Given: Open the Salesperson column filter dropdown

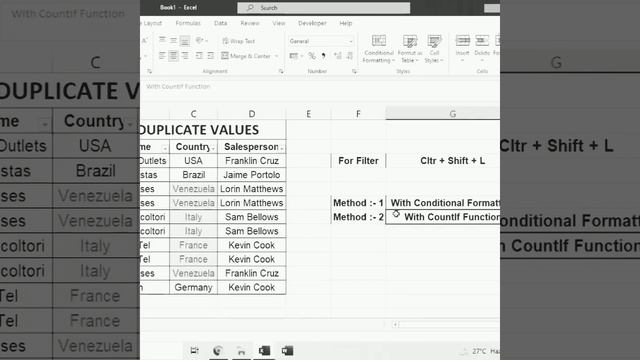Looking at the screenshot, I should coord(282,148).
